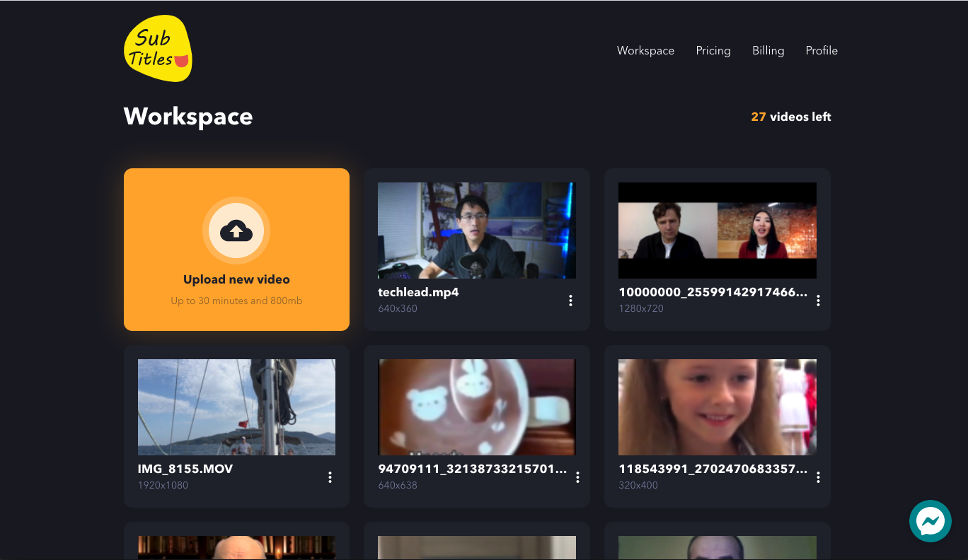Click the 'Up to 30 minutes and 800mb' note

[236, 301]
